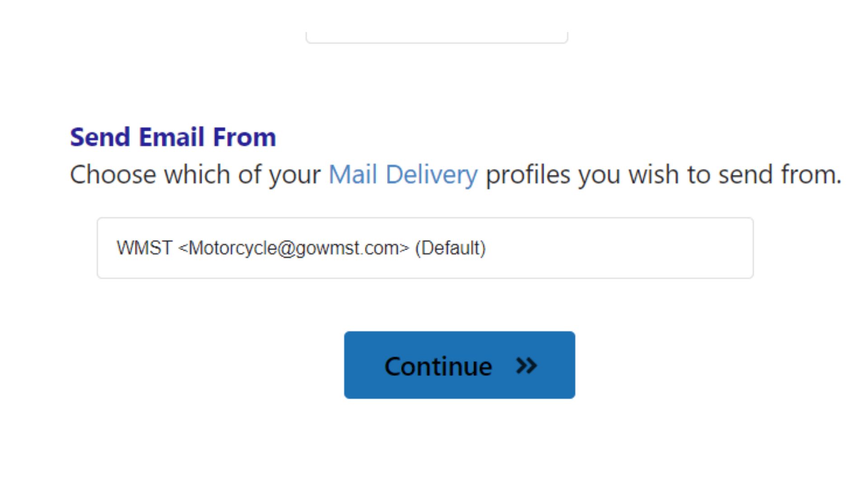Select the Motorcycle@gowmst.com address text
Image resolution: width=868 pixels, height=488 pixels.
[294, 248]
